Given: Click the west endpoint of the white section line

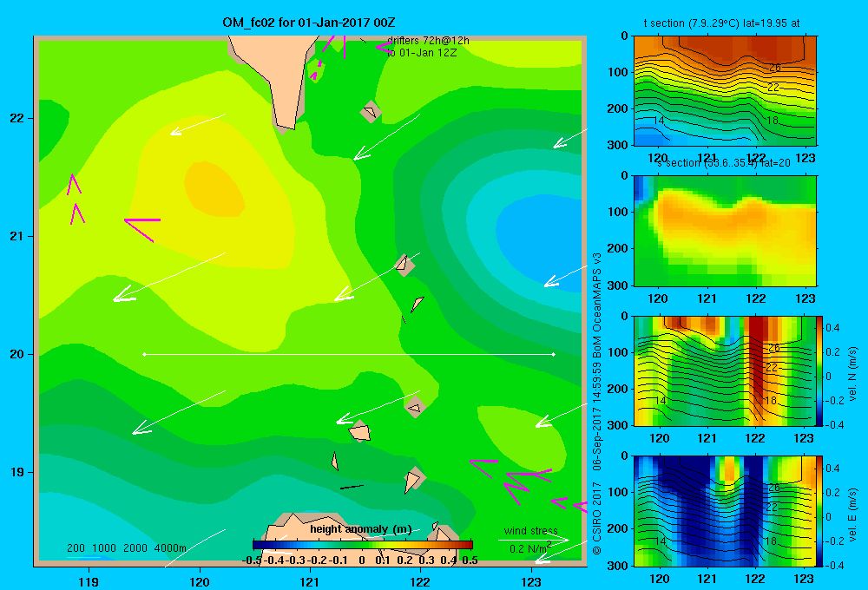Looking at the screenshot, I should coord(144,354).
